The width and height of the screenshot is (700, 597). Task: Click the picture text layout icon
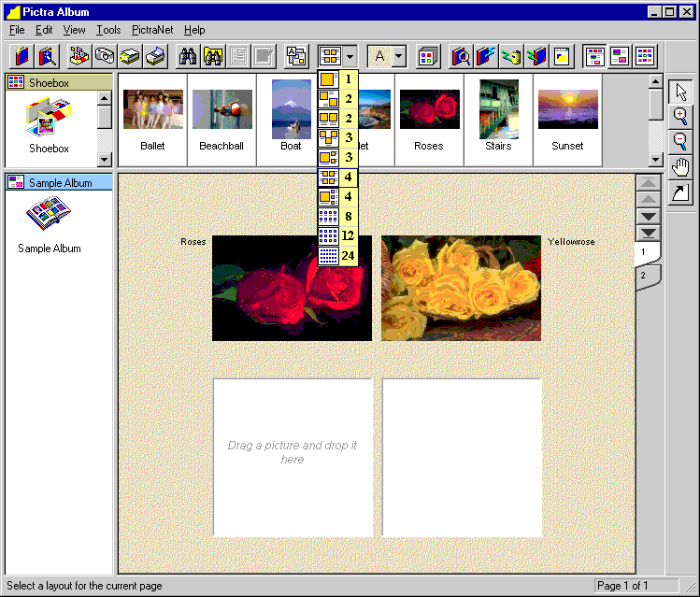pos(296,56)
